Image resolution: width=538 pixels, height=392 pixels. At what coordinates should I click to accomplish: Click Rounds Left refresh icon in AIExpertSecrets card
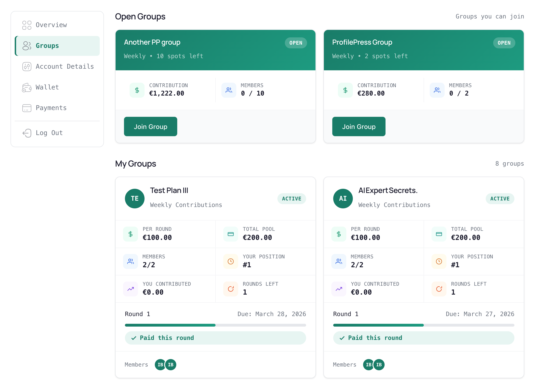[x=439, y=289]
